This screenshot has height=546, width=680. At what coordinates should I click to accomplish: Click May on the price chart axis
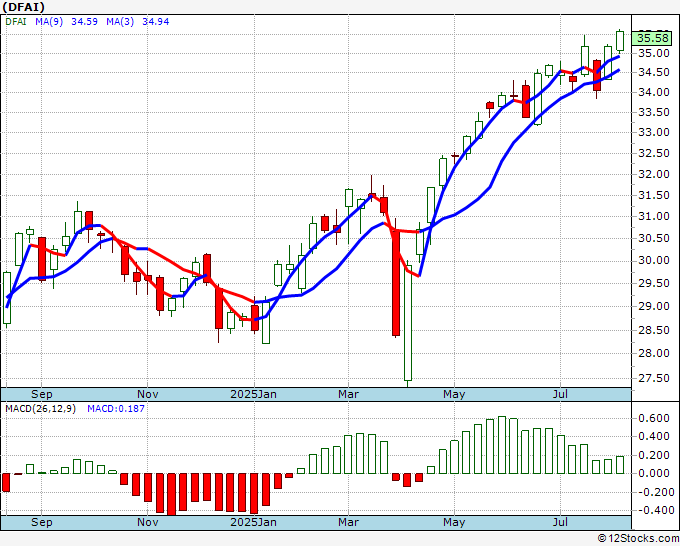(x=454, y=394)
